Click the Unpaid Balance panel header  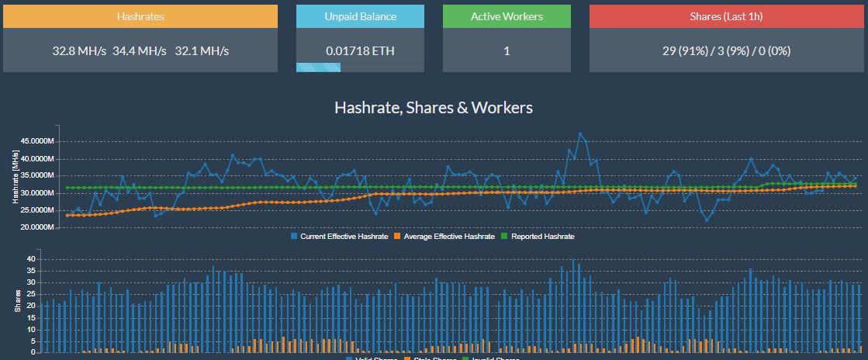[360, 16]
